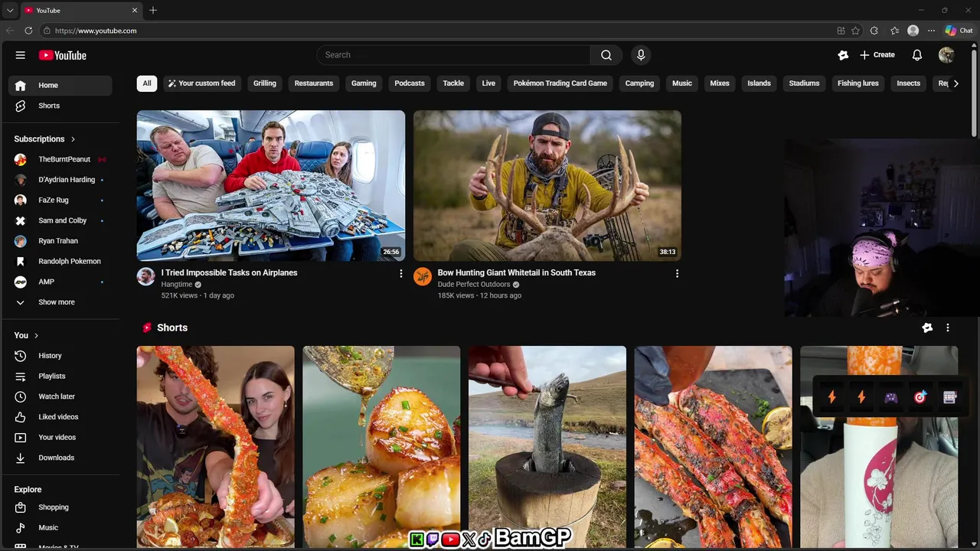This screenshot has height=551, width=980.
Task: Click the YouTube search input field
Action: 453,55
